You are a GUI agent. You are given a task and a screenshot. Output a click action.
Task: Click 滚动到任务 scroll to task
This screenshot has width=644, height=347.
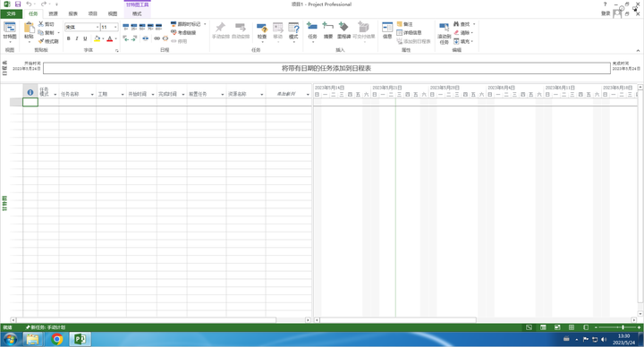tap(444, 33)
